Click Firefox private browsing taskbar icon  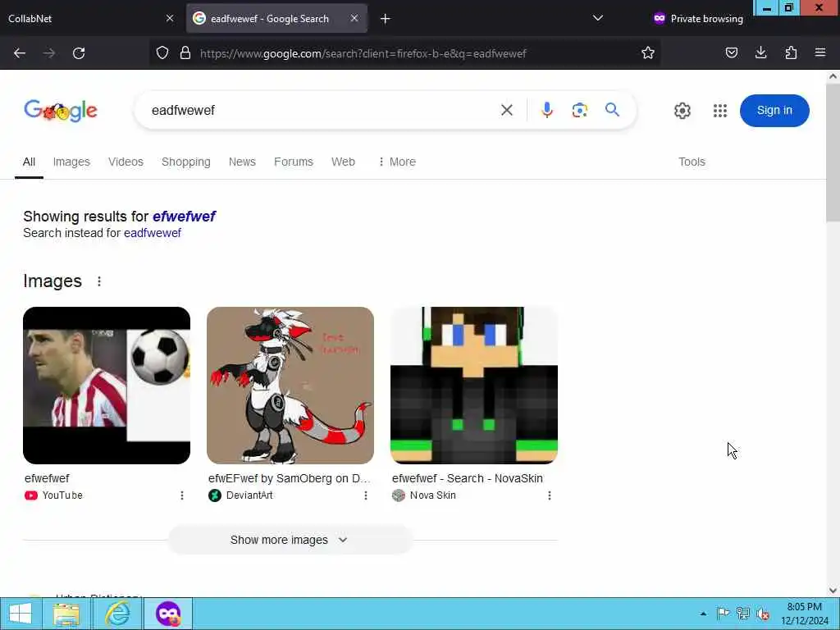[x=168, y=614]
